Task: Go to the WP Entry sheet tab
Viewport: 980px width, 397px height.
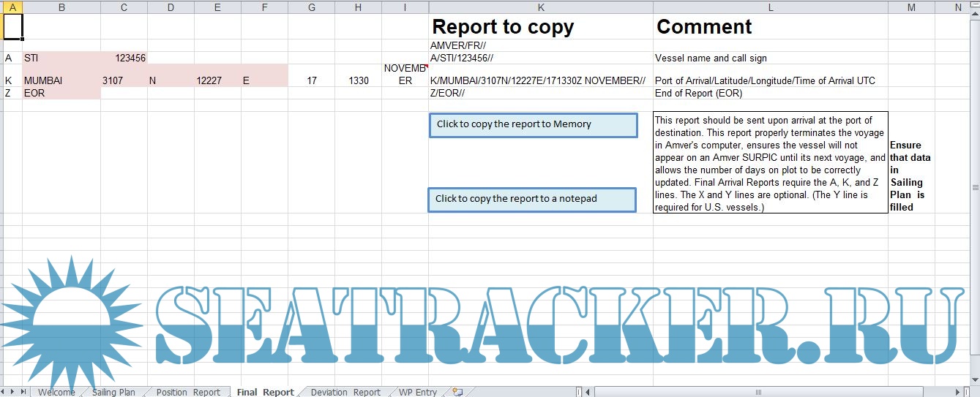Action: pyautogui.click(x=417, y=392)
